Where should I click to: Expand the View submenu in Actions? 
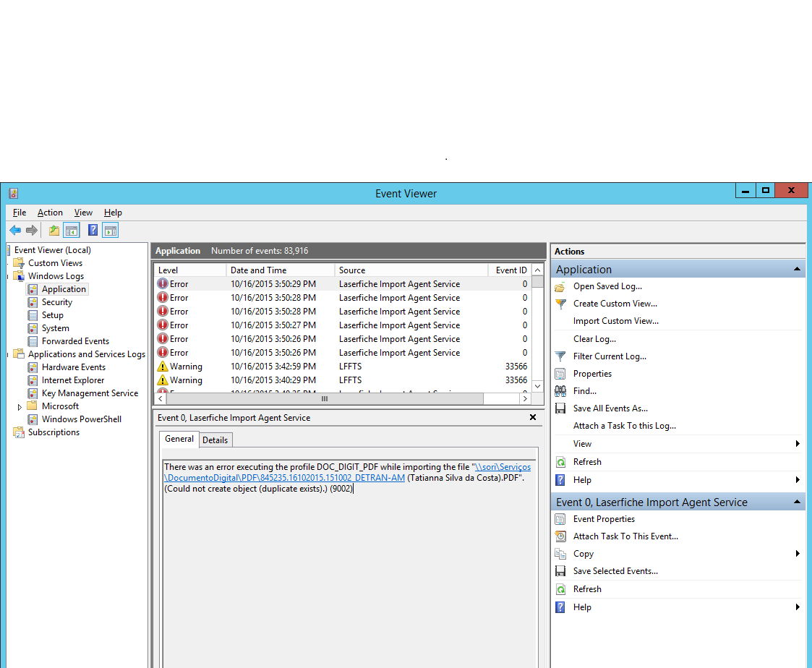click(x=798, y=444)
